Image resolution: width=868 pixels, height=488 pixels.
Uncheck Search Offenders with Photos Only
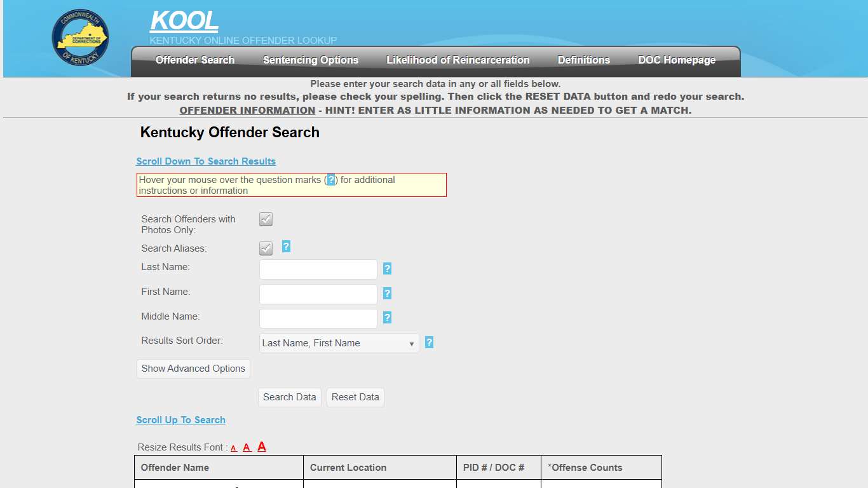[266, 219]
